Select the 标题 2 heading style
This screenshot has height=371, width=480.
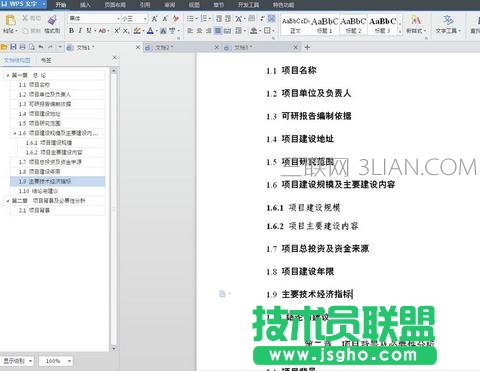click(353, 25)
